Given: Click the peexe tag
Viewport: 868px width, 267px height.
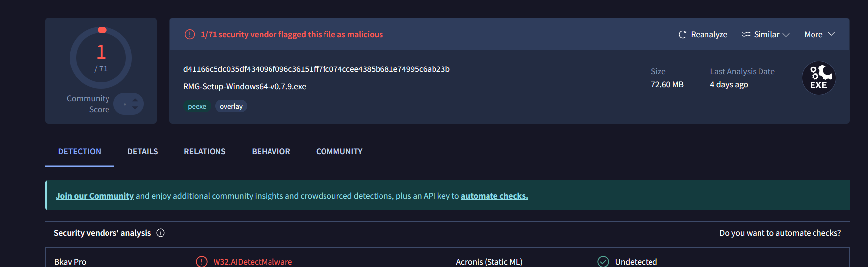Looking at the screenshot, I should 197,106.
